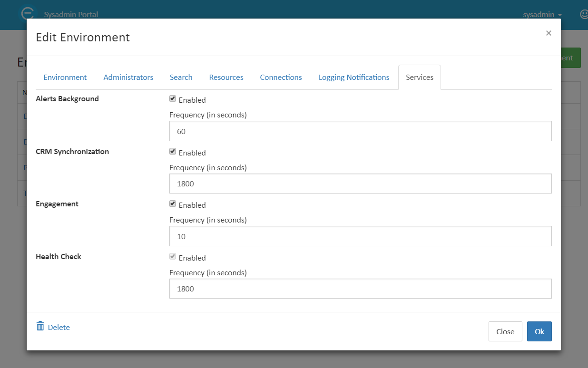Viewport: 588px width, 368px height.
Task: Close the Edit Environment dialog with X
Action: coord(549,33)
